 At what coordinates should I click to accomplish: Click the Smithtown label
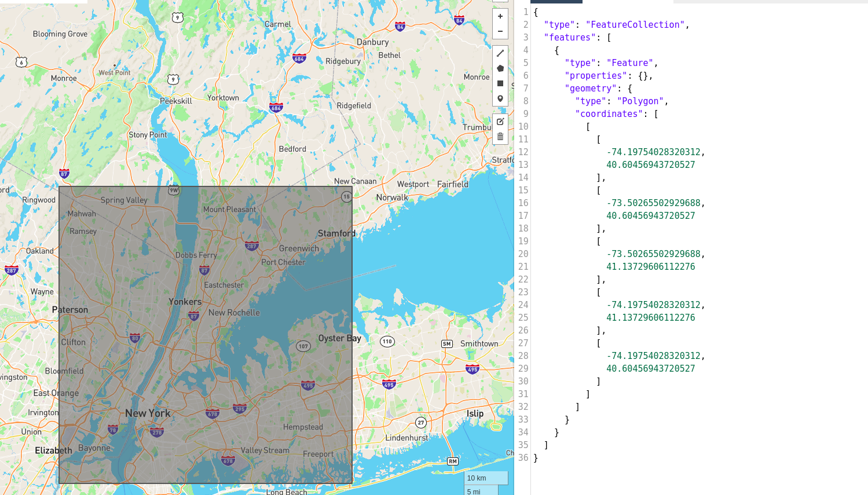point(479,344)
